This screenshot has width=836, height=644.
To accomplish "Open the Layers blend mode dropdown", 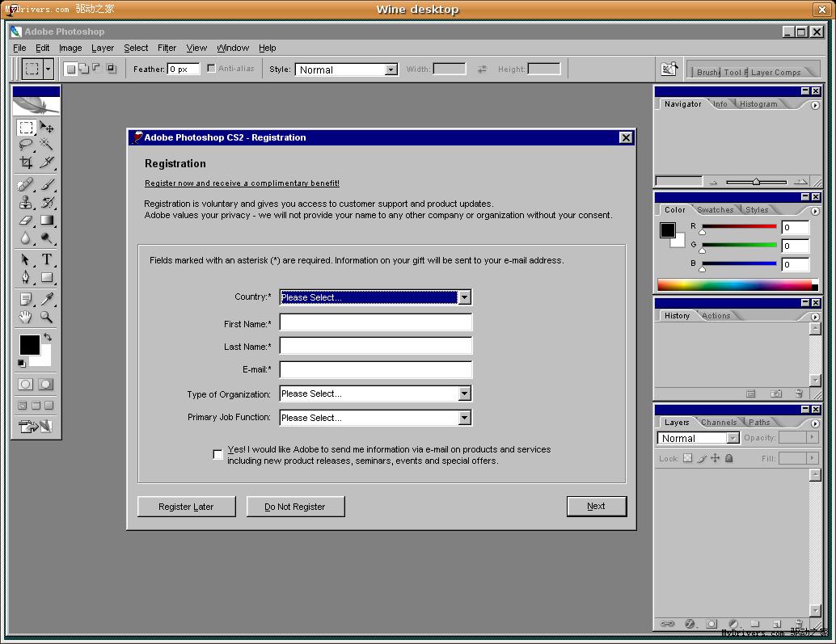I will [733, 438].
